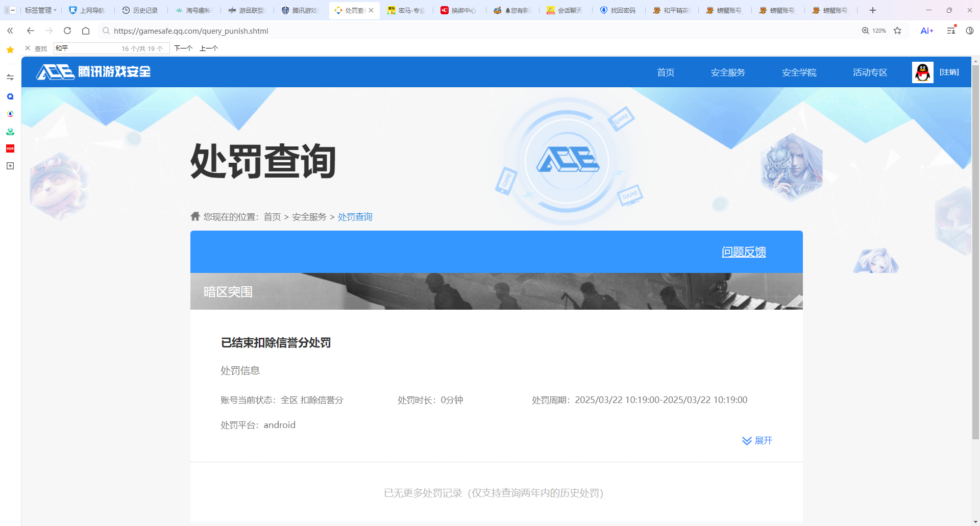Open the 标签管理 dropdown

pos(40,10)
